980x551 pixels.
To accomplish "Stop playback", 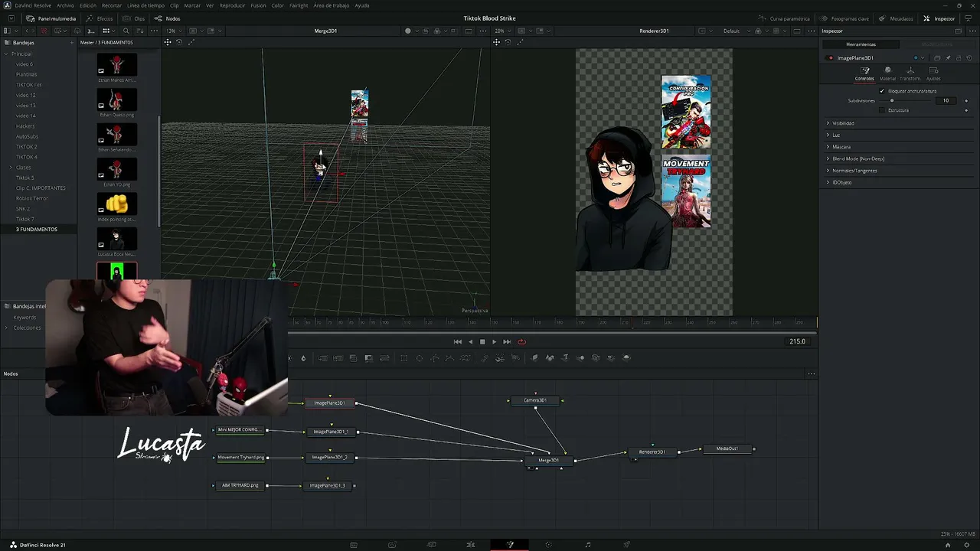I will point(482,342).
